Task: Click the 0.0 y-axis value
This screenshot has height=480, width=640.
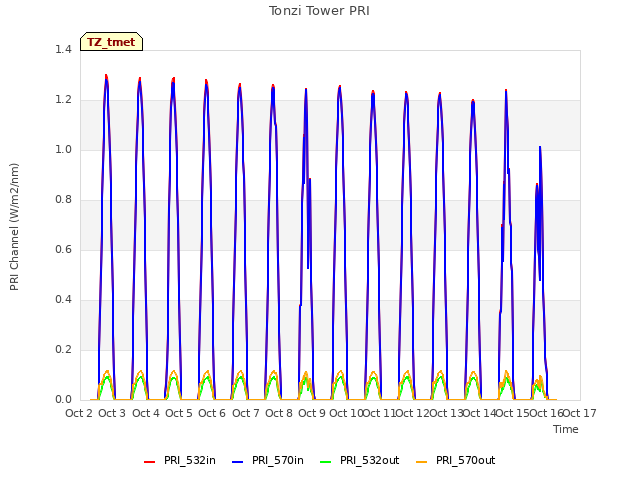Action: (63, 400)
